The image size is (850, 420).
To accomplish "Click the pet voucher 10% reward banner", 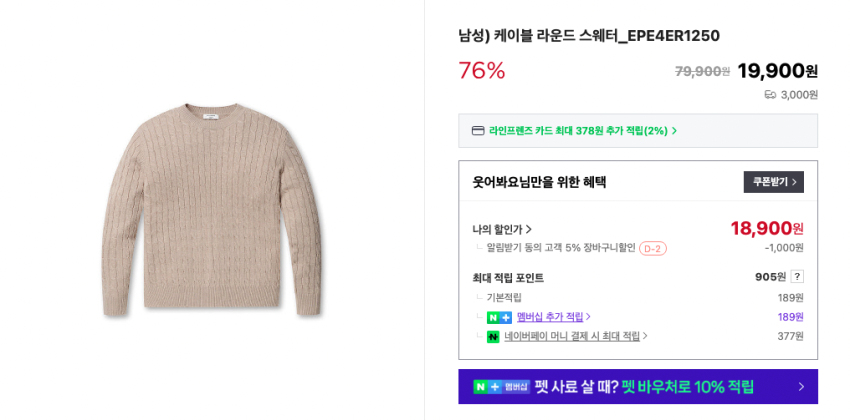I will [x=644, y=387].
